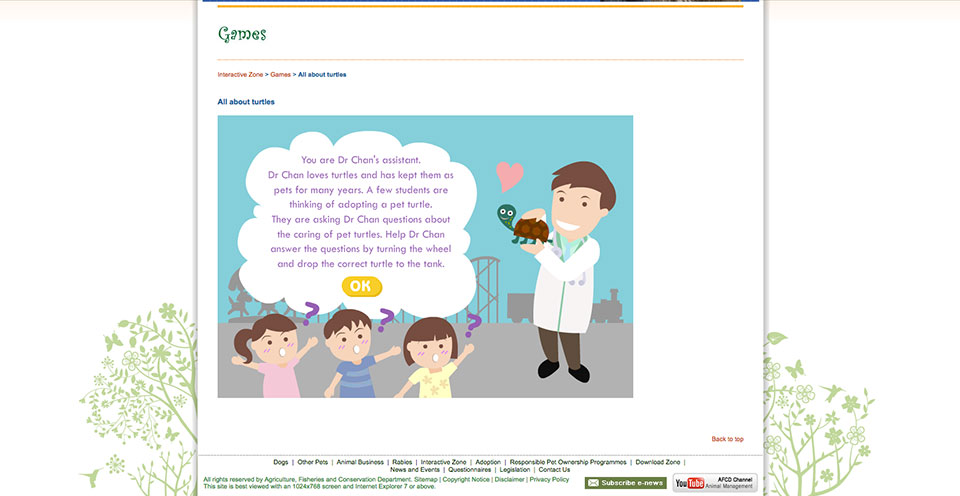
Task: Open the Dogs footer menu item
Action: [281, 462]
